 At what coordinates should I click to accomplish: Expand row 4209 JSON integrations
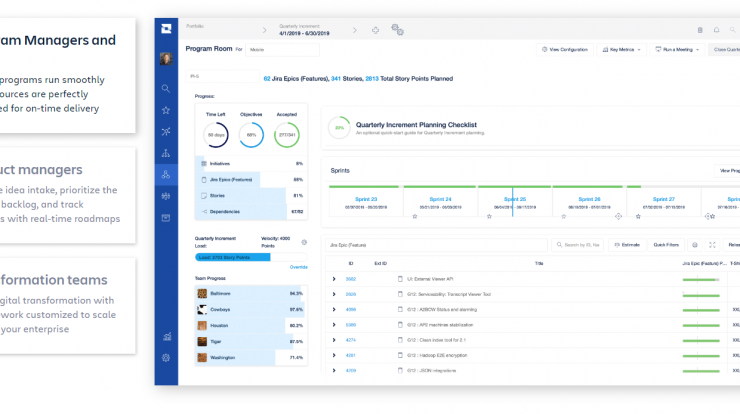(334, 371)
